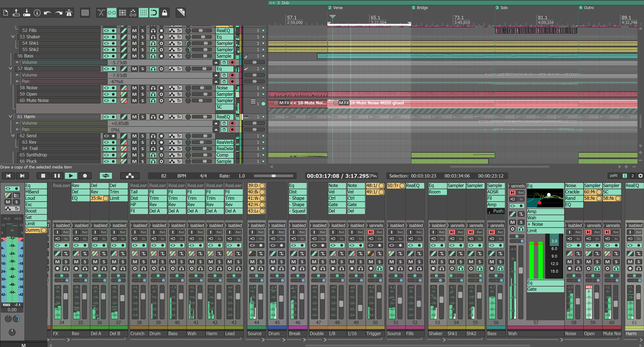Collapse the 57 Wah folder arrow
Screen dimensions: 644x347
tap(11, 68)
